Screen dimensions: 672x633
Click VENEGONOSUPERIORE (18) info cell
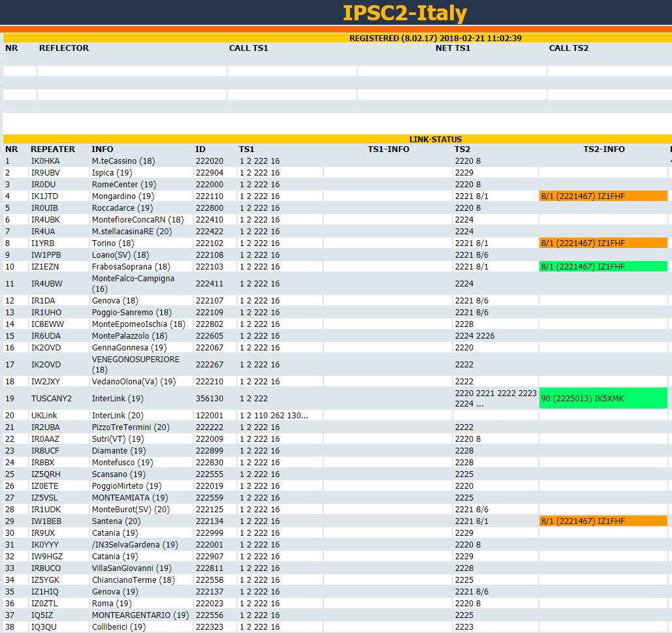pyautogui.click(x=142, y=365)
